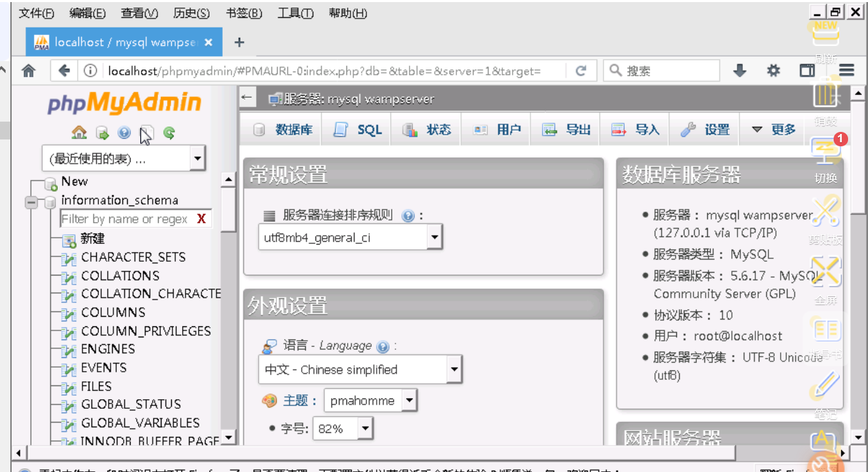
Task: Open the 历史(S) history menu
Action: 192,14
